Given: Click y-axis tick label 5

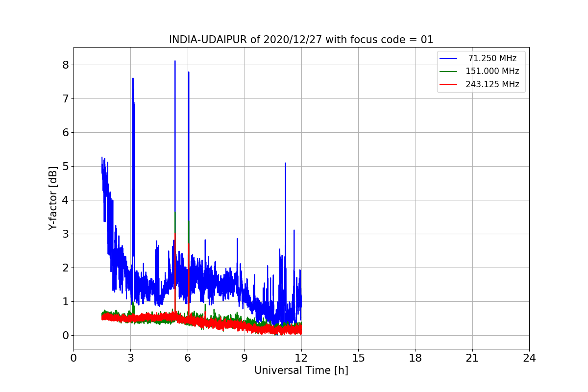Looking at the screenshot, I should 66,166.
